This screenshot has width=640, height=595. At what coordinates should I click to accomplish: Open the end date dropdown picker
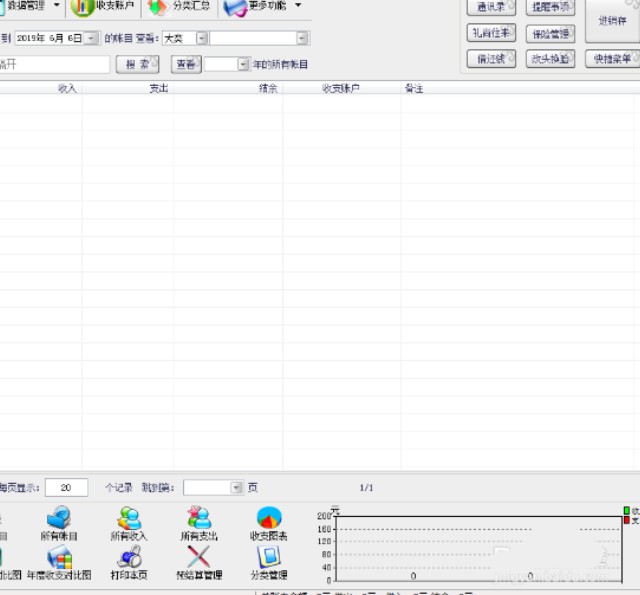(91, 38)
